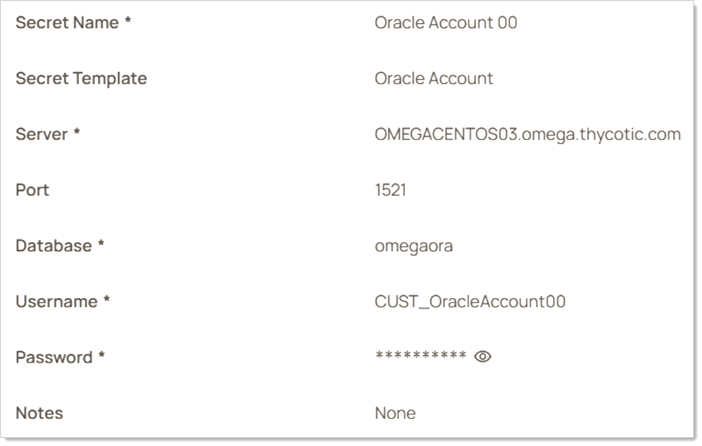Click the Username field label
Viewport: 702px width, 446px height.
click(57, 301)
